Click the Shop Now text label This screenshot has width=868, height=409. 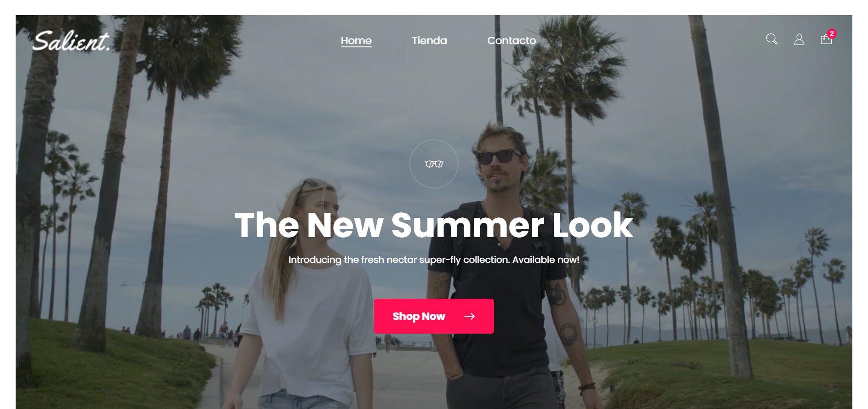(x=419, y=316)
